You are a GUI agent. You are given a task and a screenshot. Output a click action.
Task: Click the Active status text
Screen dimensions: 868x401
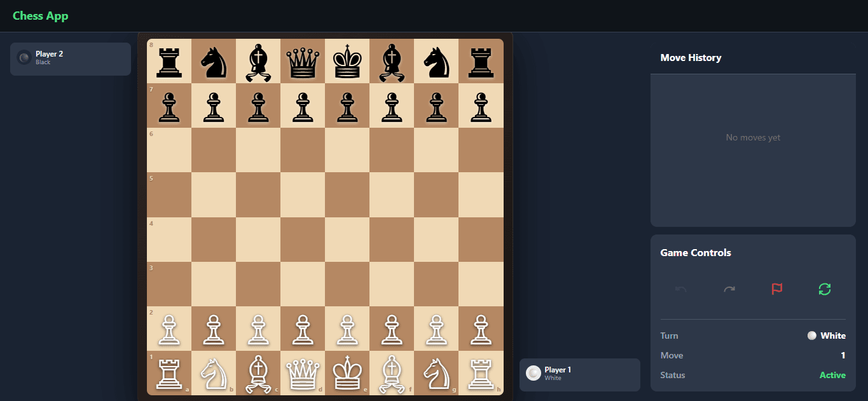832,375
